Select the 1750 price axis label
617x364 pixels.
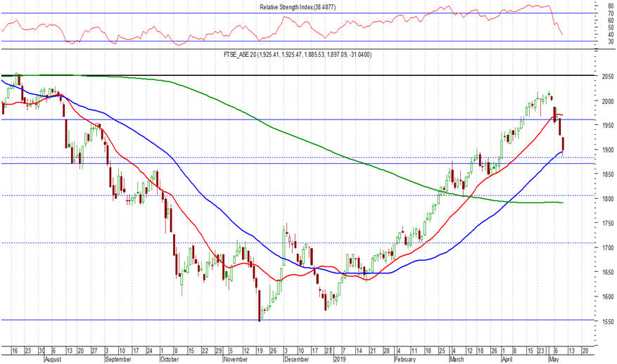608,223
